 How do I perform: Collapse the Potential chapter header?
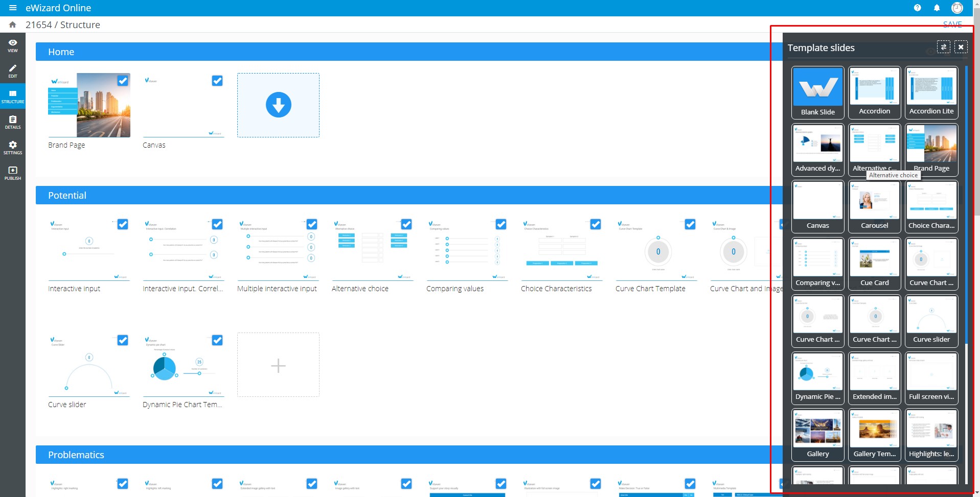tap(67, 195)
